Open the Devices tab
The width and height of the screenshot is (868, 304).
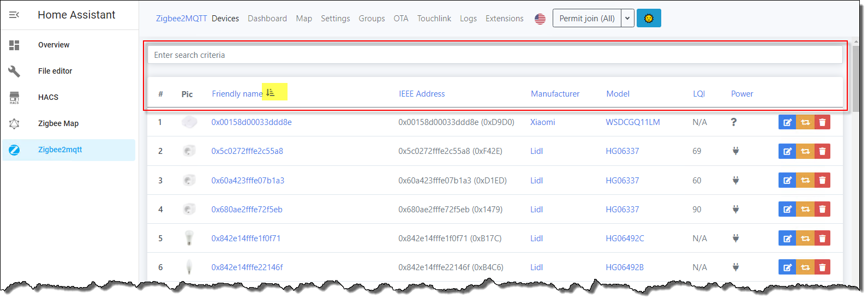tap(225, 19)
